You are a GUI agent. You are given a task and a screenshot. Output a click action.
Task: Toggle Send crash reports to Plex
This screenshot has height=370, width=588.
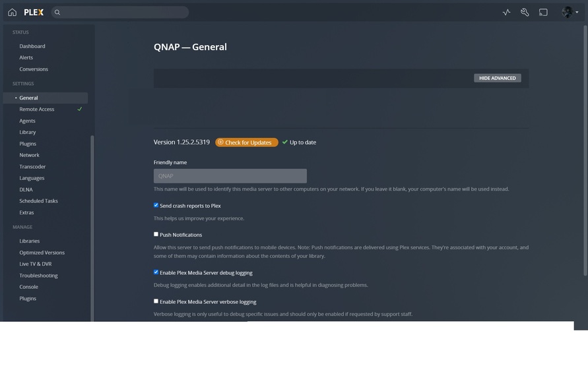click(x=156, y=205)
